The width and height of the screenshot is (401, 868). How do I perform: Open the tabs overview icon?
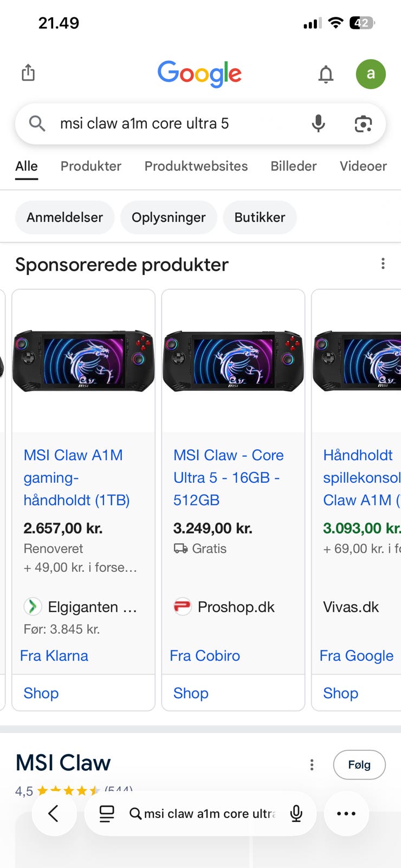tap(107, 813)
